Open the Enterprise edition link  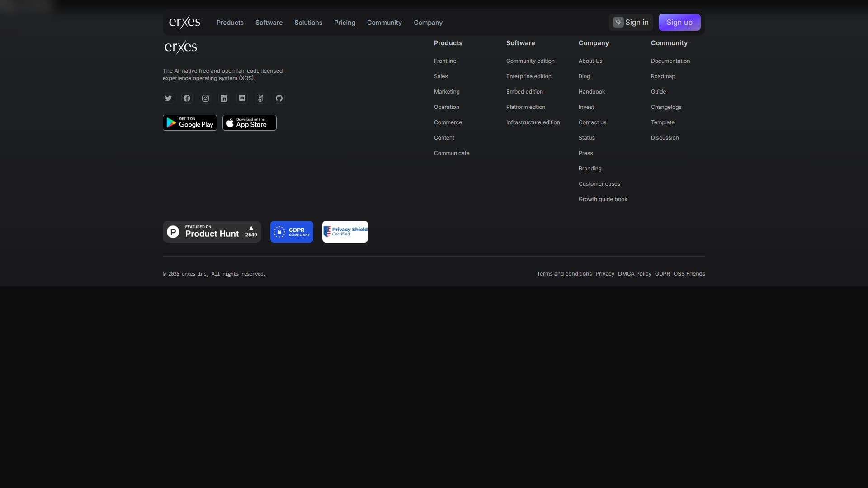(x=529, y=76)
